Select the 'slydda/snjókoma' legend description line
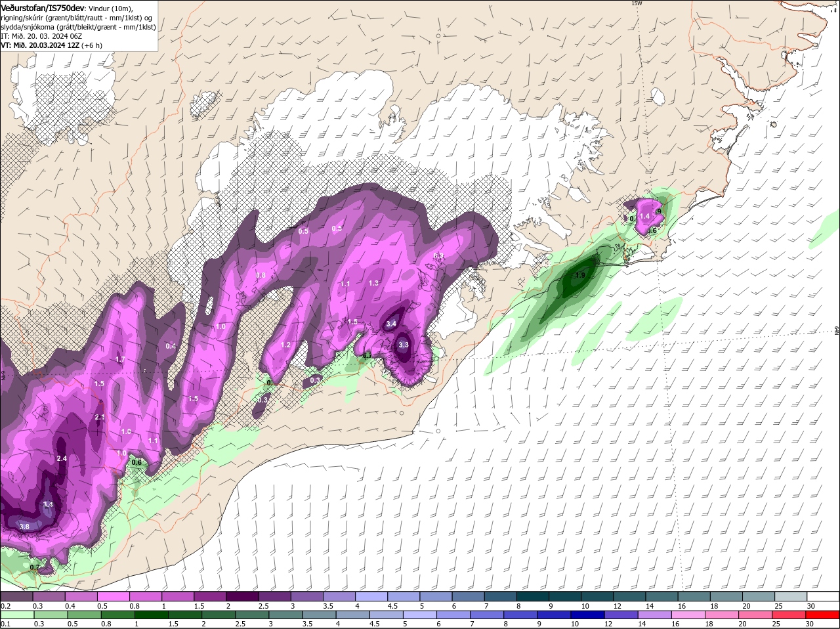 point(79,27)
